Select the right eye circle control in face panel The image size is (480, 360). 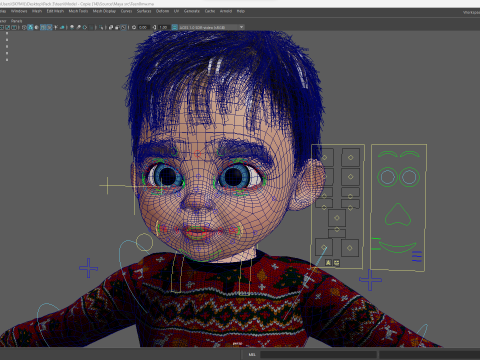[x=410, y=177]
